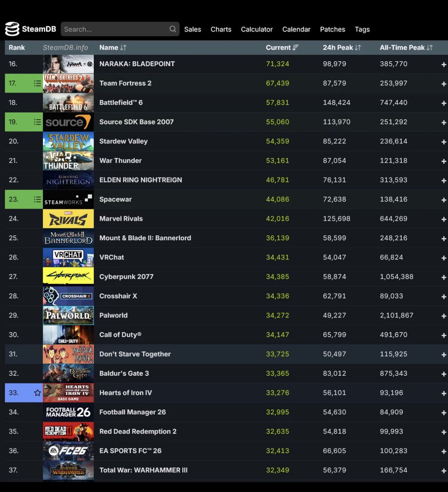Open Cyberpunk 2077 yellow thumbnail

68,276
